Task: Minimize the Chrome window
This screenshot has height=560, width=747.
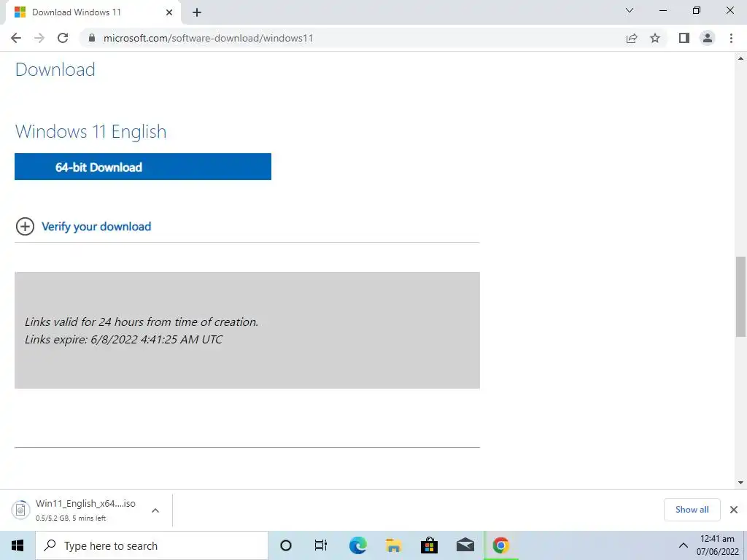Action: pyautogui.click(x=663, y=10)
